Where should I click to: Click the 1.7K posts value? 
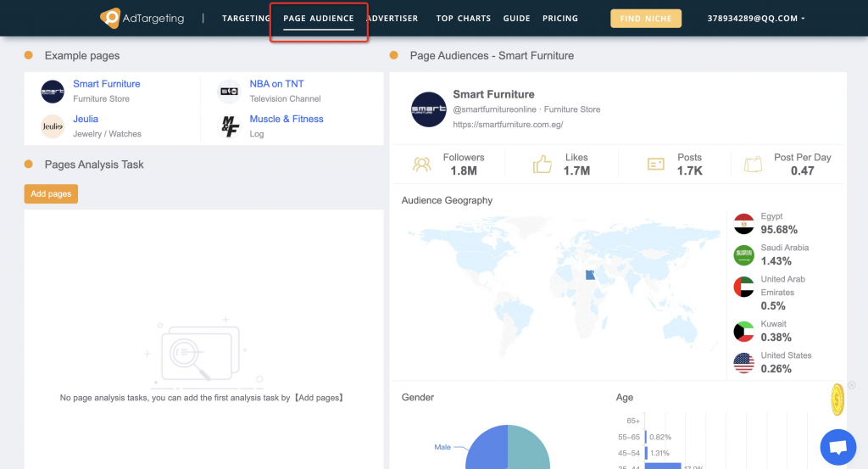click(x=689, y=171)
